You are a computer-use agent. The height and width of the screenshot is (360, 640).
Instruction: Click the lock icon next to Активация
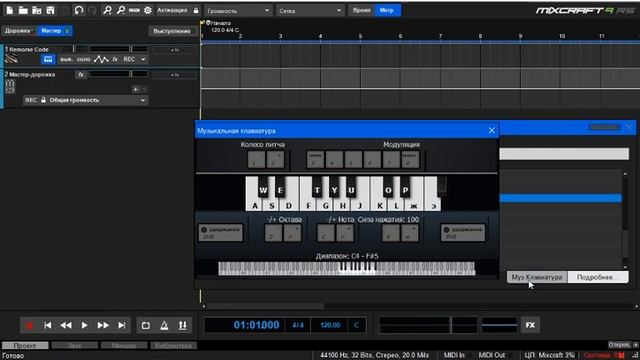(x=196, y=10)
